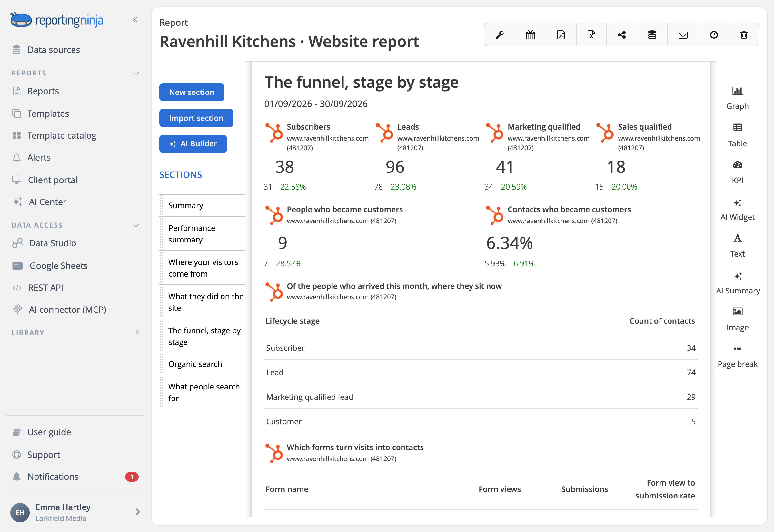Select 'Where your visitors come from' section

pos(203,268)
